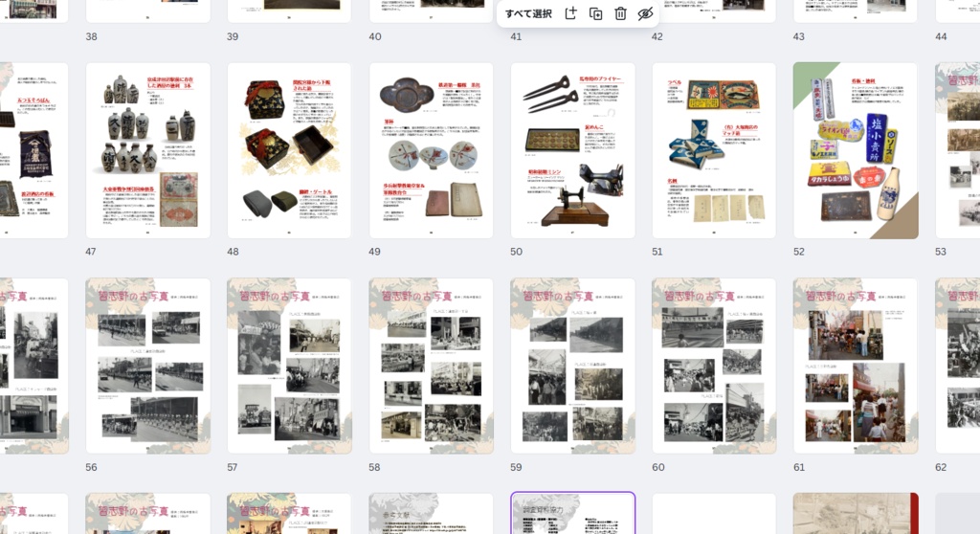Select the partial page 53 thumbnail
The width and height of the screenshot is (980, 534).
[x=957, y=150]
